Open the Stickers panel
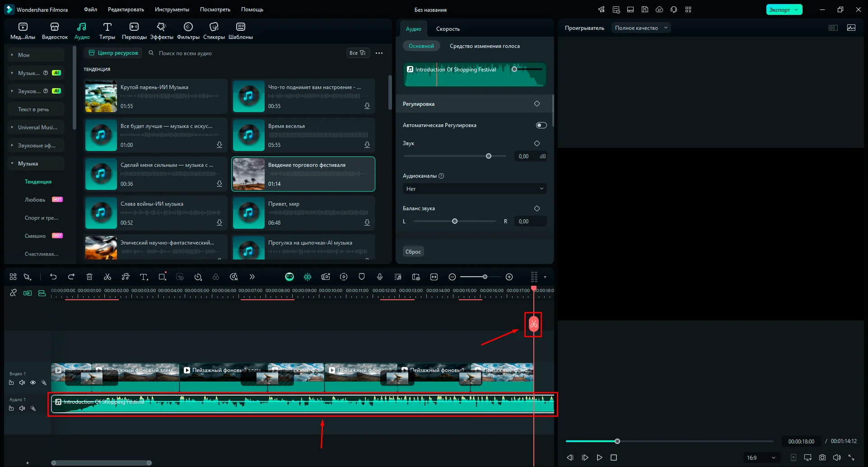 [214, 31]
